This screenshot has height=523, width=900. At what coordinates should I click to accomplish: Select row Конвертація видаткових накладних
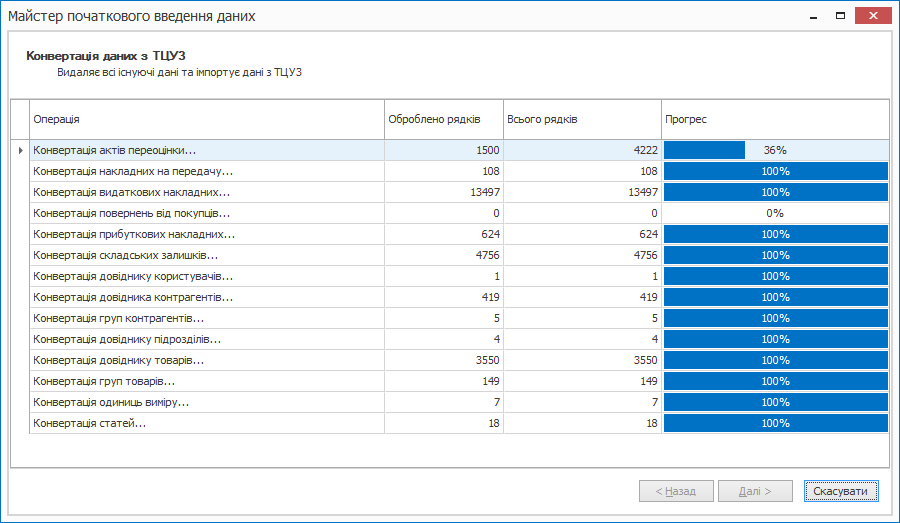click(132, 192)
